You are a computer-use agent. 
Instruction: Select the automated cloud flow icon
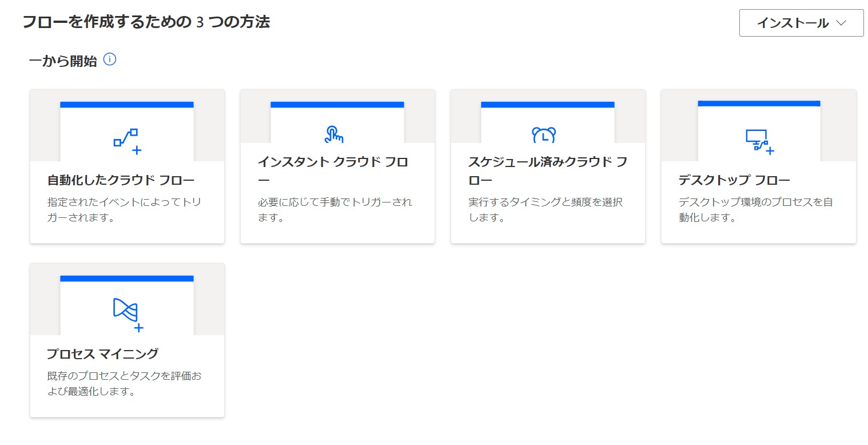click(x=127, y=136)
